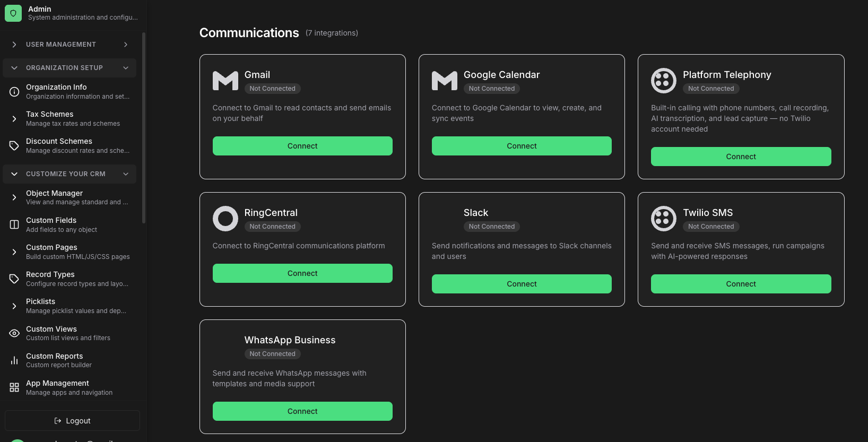The height and width of the screenshot is (442, 868).
Task: Collapse the Organization Setup section
Action: pyautogui.click(x=70, y=68)
